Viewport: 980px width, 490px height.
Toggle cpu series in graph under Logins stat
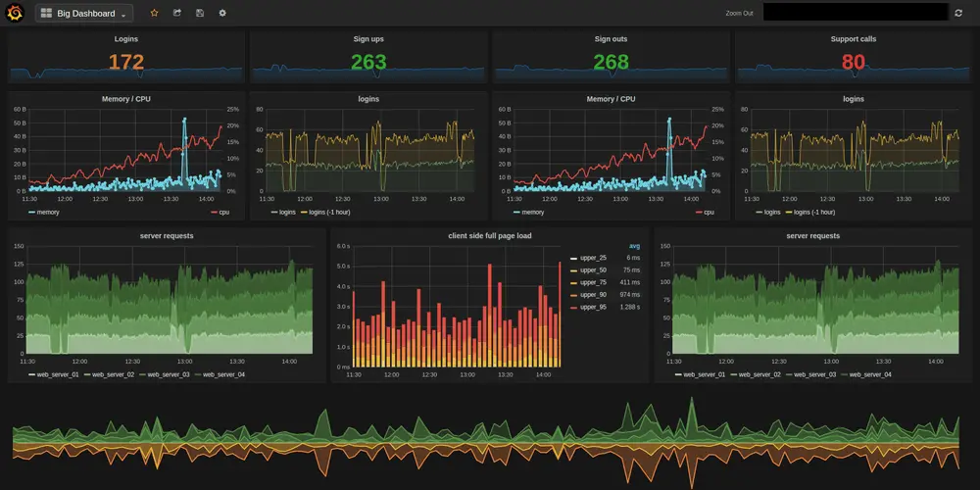(x=220, y=212)
